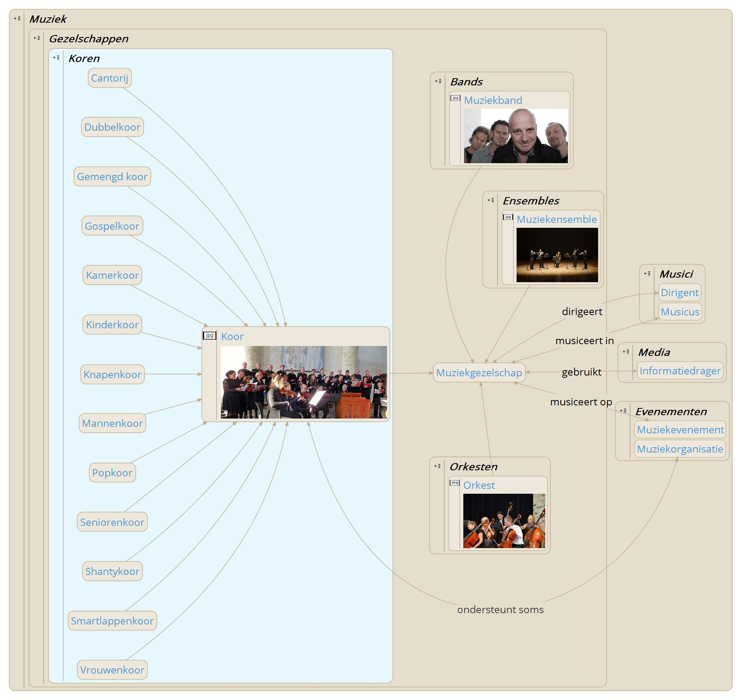This screenshot has height=700, width=742.
Task: Collapse the Gezelschappen group
Action: tap(37, 38)
